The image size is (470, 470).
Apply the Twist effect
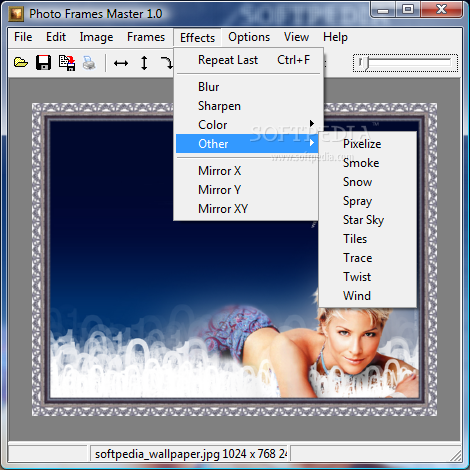368,277
